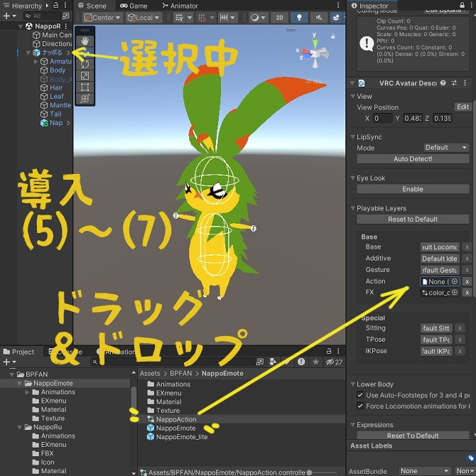Collapse the BPFAN folder in project tree
Screen dimensions: 476x476
(12, 374)
